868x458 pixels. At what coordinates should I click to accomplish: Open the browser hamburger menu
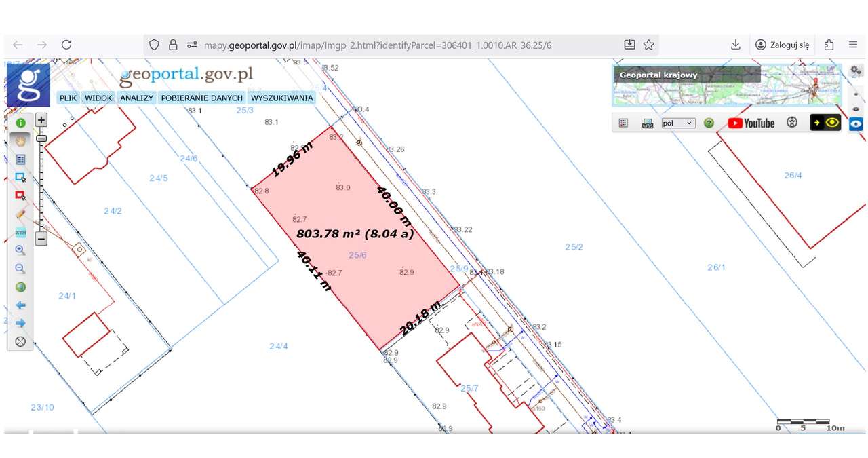(x=853, y=45)
